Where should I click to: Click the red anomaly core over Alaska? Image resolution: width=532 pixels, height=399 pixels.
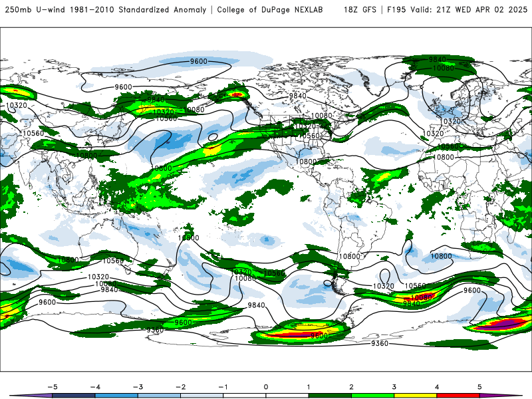pyautogui.click(x=237, y=94)
